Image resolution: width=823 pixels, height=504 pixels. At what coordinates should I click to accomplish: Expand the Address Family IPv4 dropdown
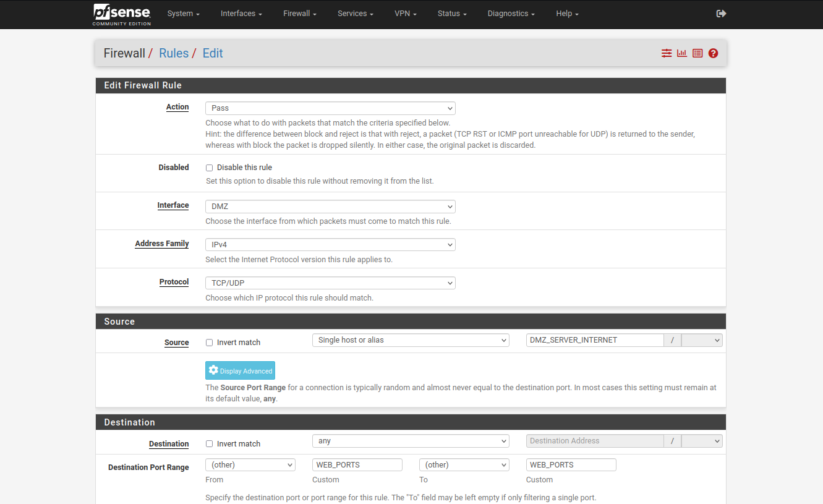(330, 245)
